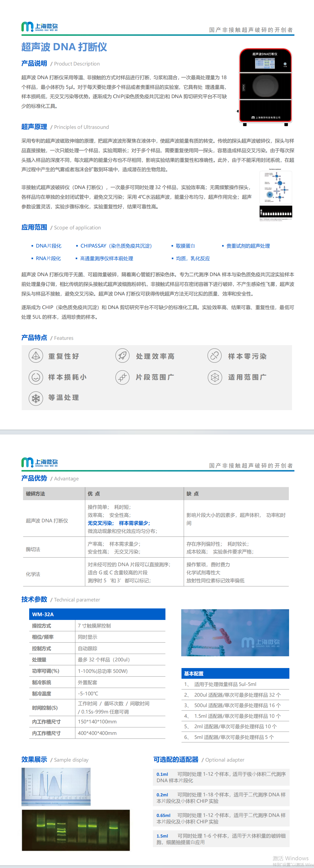Click the 上海微弥 logo above the 超声波 DNA 打断仪 title
The width and height of the screenshot is (314, 868).
[39, 27]
